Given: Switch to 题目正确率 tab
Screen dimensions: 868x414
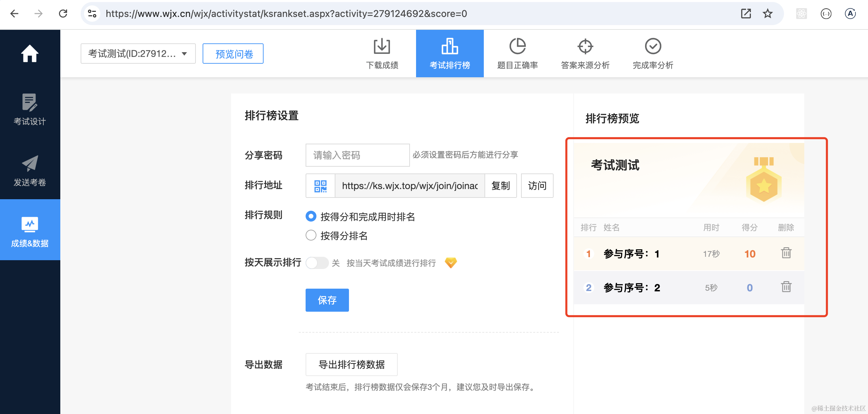Looking at the screenshot, I should point(517,54).
